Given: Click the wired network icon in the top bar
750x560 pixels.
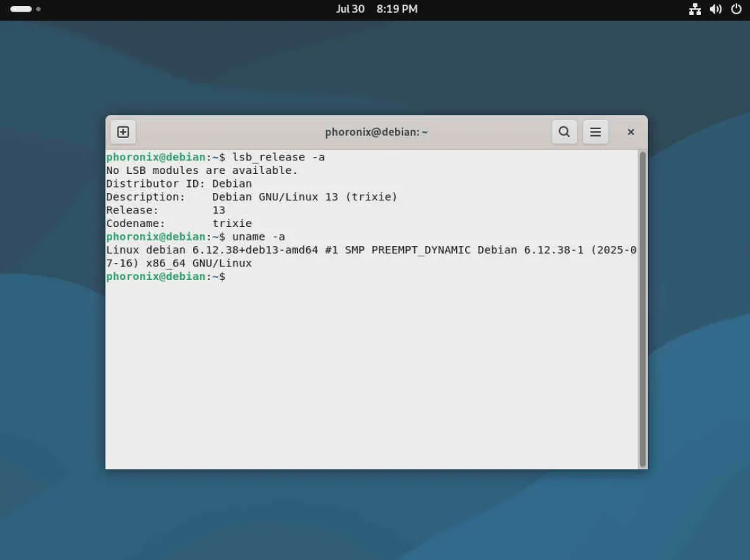Looking at the screenshot, I should click(695, 9).
